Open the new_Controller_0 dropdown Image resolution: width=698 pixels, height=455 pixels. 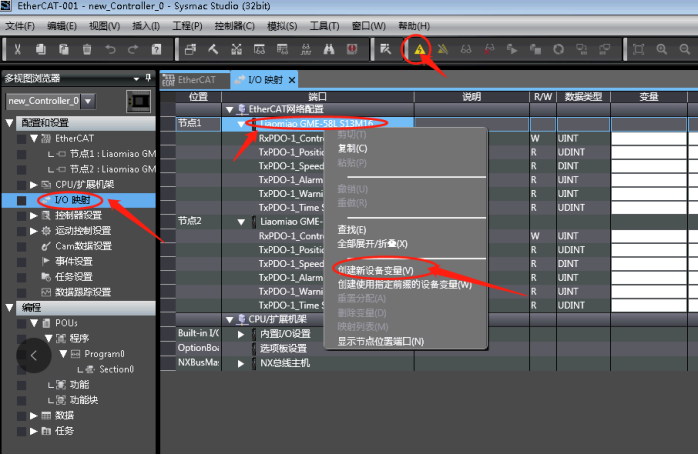tap(88, 101)
